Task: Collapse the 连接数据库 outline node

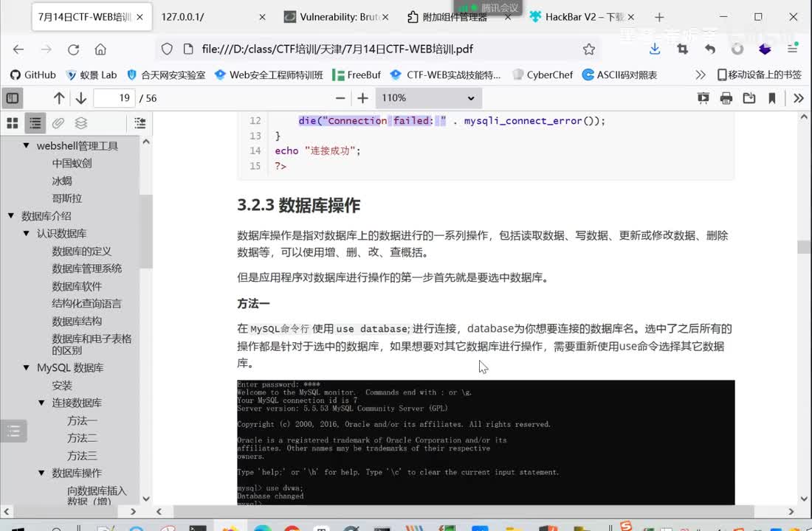Action: point(41,403)
